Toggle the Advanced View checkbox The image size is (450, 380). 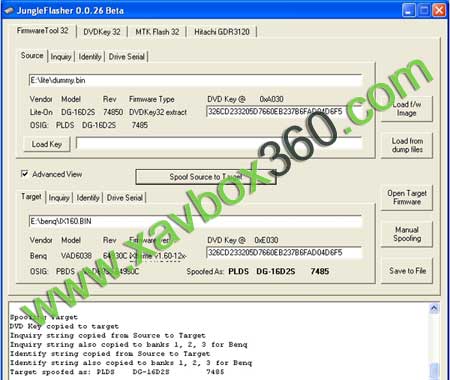click(x=24, y=174)
